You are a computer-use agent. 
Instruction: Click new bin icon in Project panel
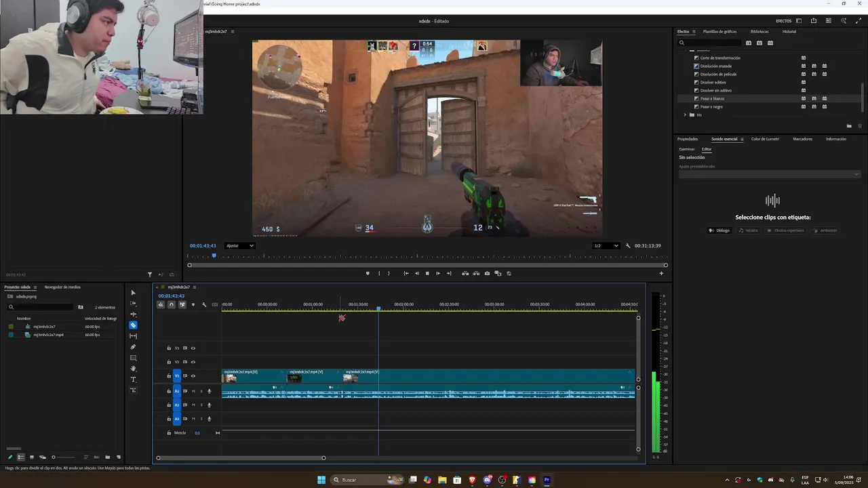(x=107, y=457)
